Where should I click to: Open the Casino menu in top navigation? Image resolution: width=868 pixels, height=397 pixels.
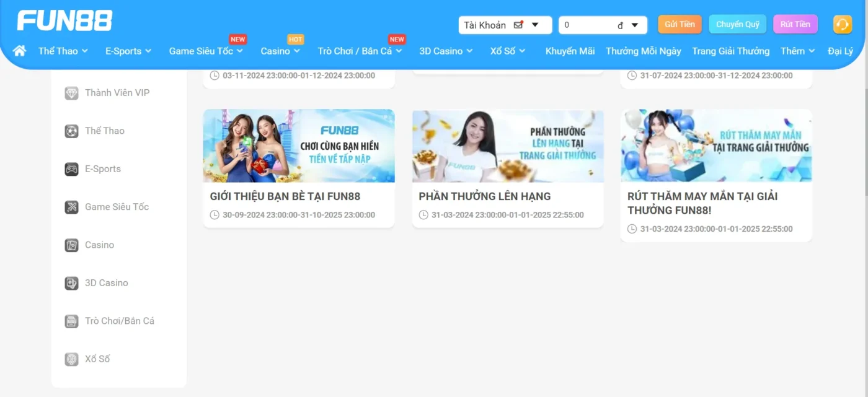[x=280, y=51]
